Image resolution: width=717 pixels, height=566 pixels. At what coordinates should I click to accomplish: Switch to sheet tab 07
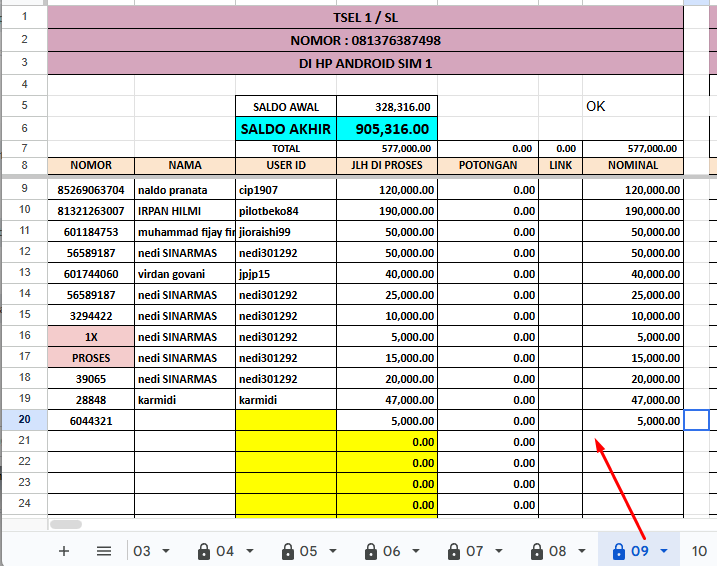coord(475,551)
